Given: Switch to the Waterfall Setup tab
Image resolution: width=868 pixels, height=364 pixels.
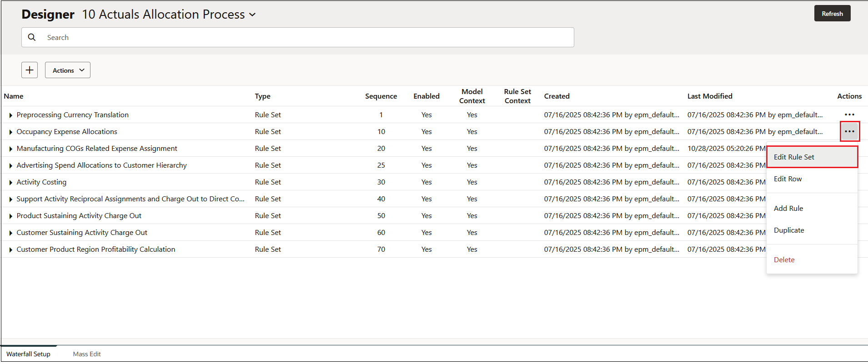Looking at the screenshot, I should point(28,354).
